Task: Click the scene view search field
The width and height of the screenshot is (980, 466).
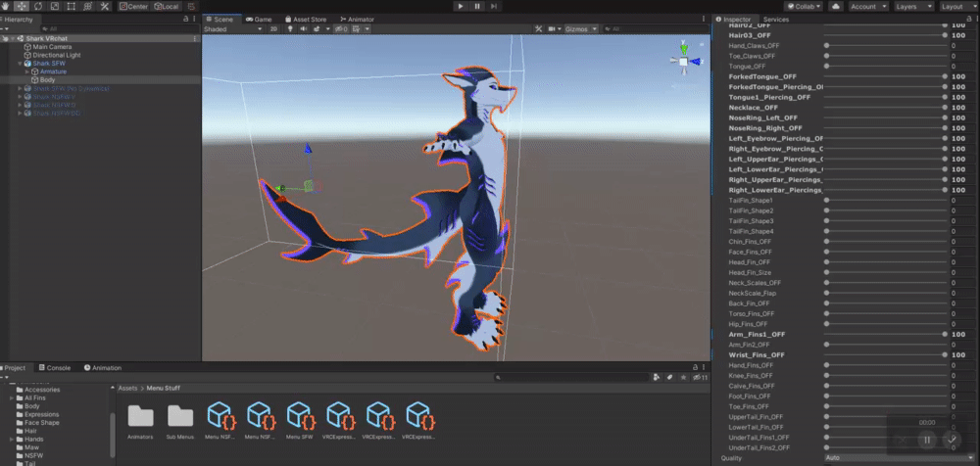Action: pyautogui.click(x=657, y=28)
